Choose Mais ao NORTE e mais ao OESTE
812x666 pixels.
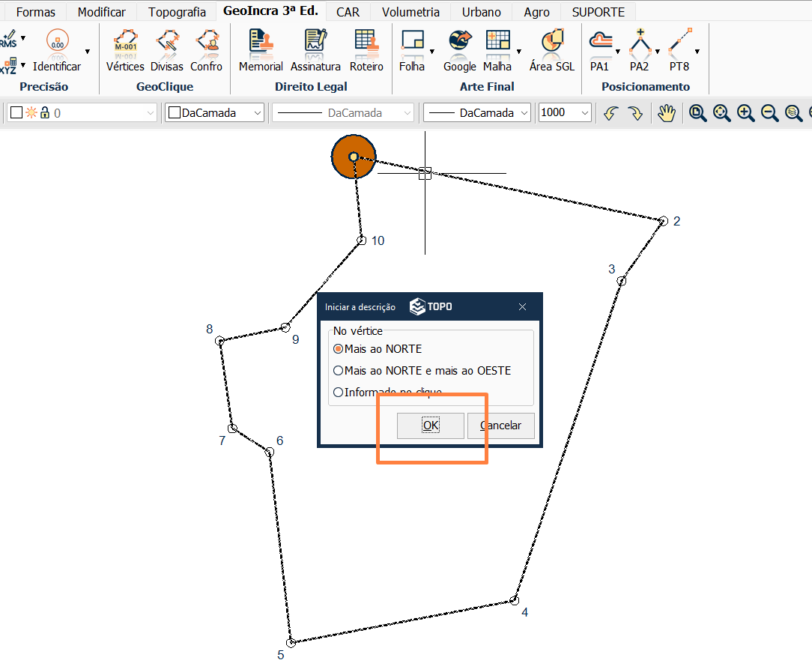(x=339, y=371)
